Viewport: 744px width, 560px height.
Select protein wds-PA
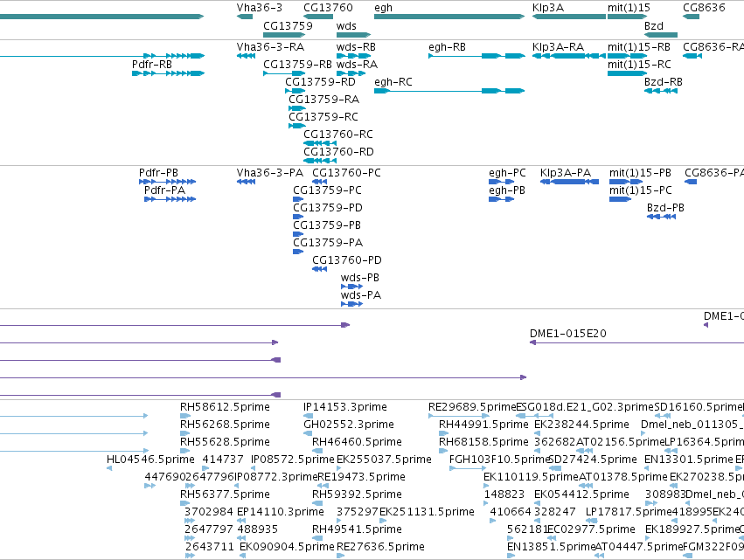coord(360,295)
